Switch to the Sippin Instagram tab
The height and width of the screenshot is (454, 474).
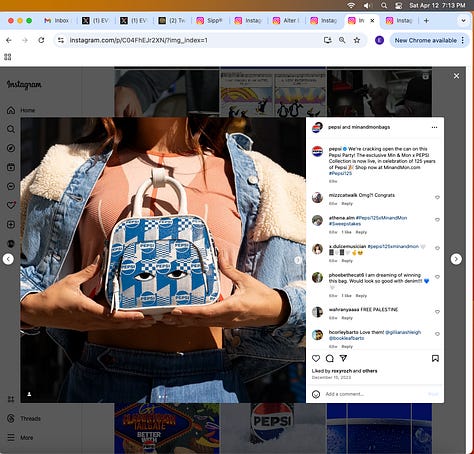[x=209, y=21]
